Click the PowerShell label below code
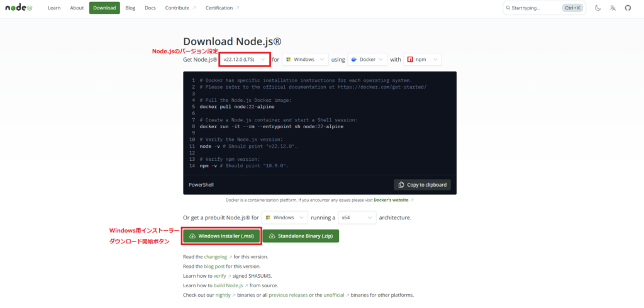The width and height of the screenshot is (644, 308). click(201, 185)
